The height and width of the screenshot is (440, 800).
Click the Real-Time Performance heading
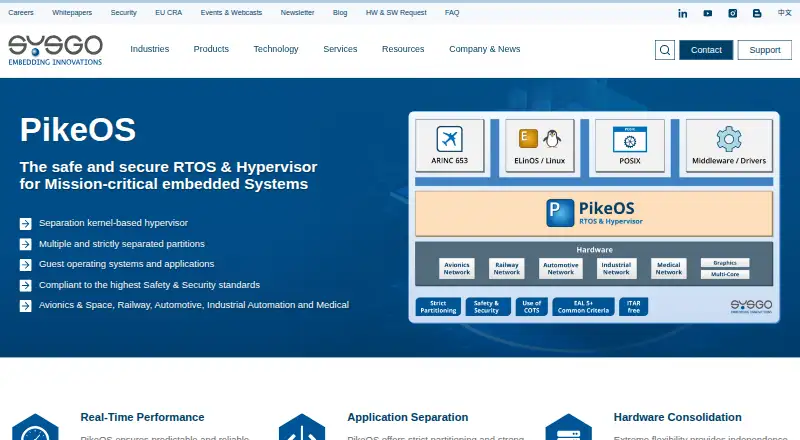click(142, 417)
